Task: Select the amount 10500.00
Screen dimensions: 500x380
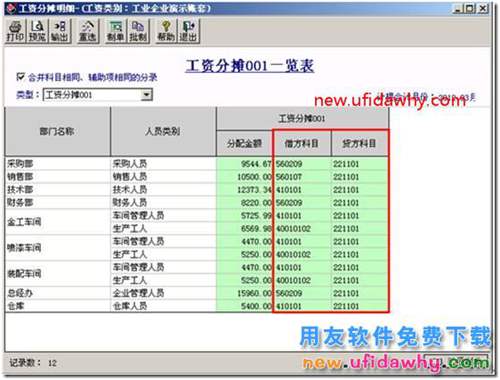Action: (x=245, y=177)
